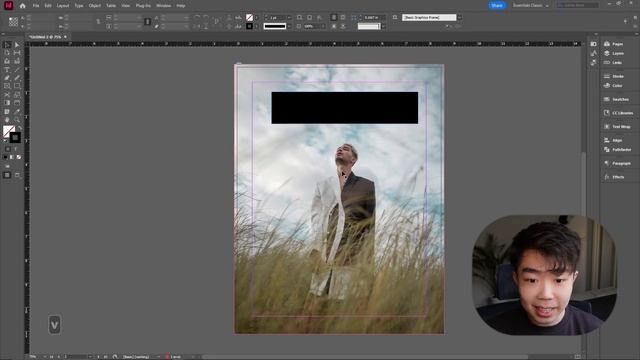This screenshot has height=360, width=640.
Task: Open the Type menu
Action: pos(79,6)
